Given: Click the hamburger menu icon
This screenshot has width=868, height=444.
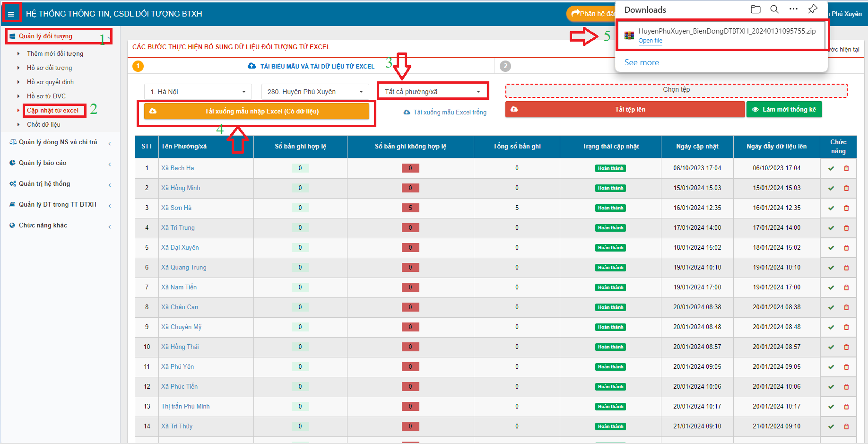Looking at the screenshot, I should 11,14.
